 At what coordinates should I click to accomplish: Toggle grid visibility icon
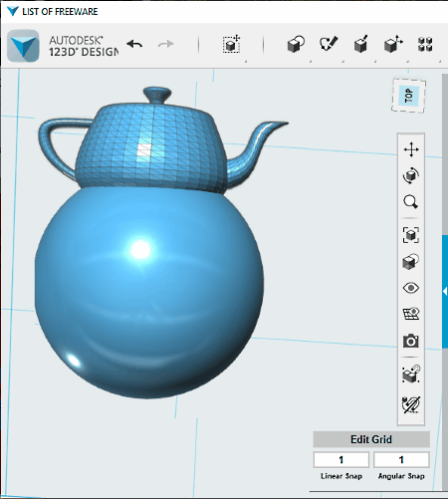pos(411,314)
